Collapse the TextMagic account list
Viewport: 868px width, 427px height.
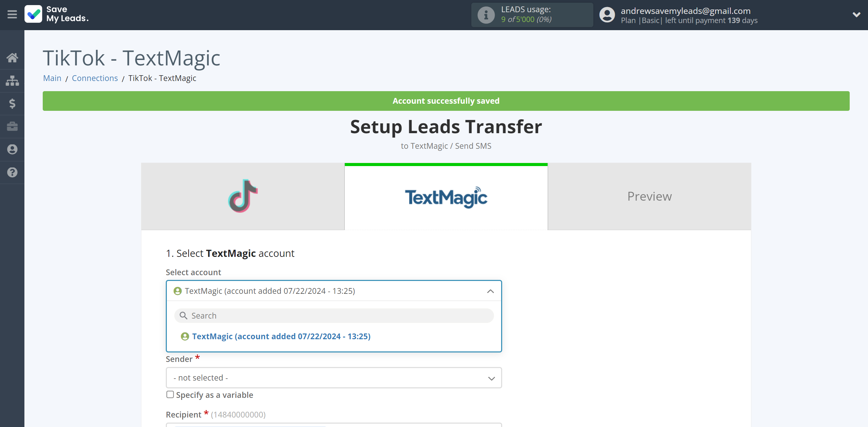[491, 290]
